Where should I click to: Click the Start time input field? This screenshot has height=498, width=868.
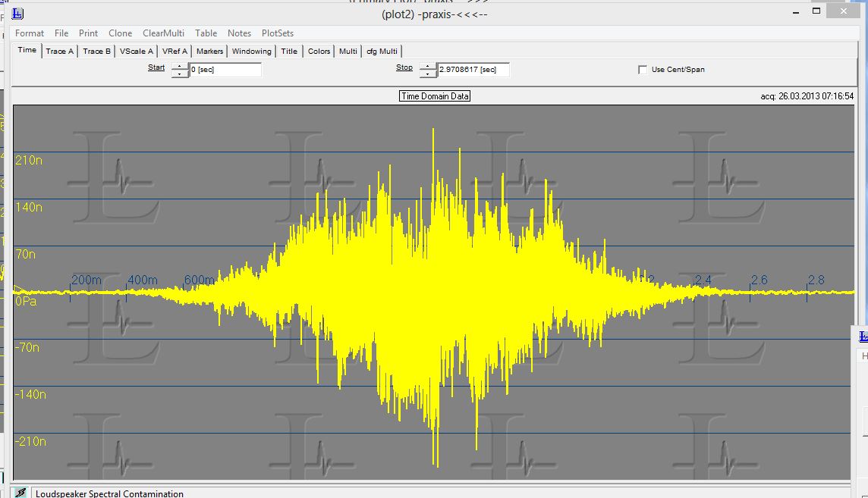[x=225, y=70]
